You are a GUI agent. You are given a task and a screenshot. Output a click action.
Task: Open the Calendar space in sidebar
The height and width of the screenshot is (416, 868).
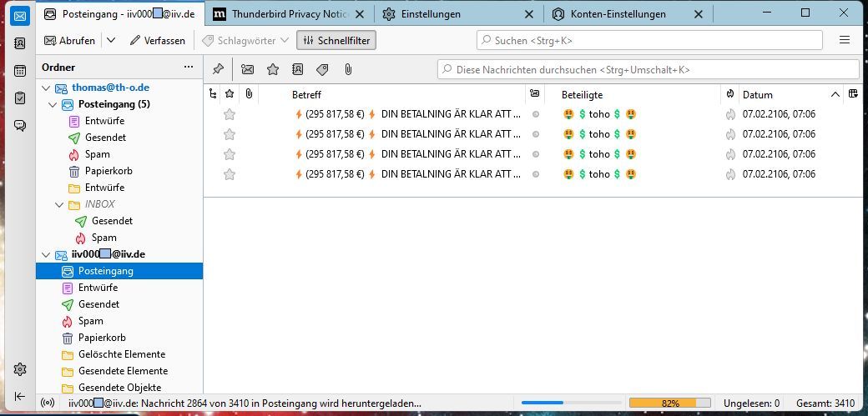(21, 71)
